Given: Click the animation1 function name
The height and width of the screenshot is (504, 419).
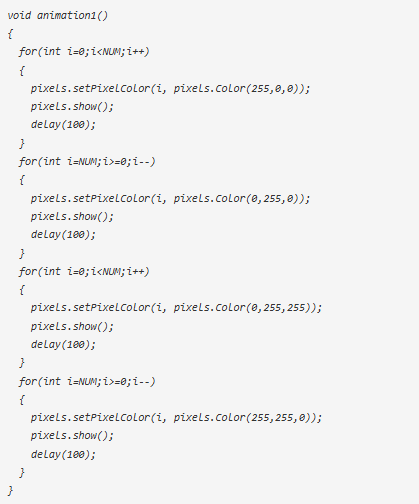Looking at the screenshot, I should [69, 15].
